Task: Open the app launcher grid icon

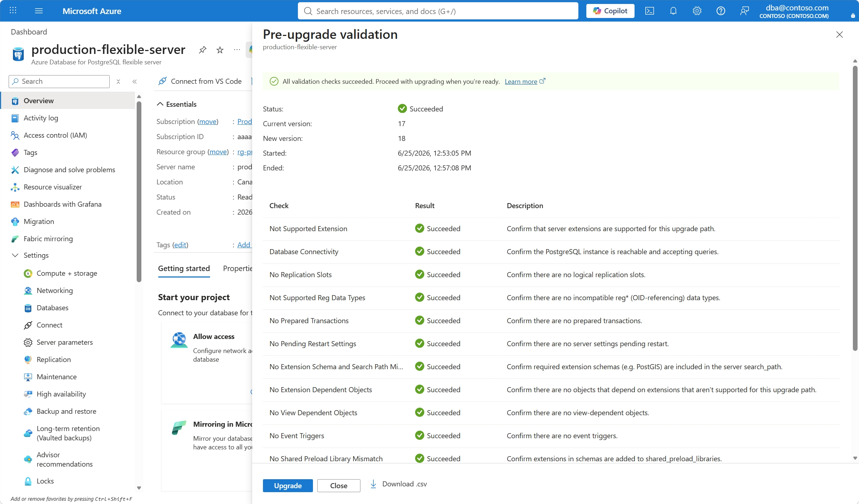Action: tap(13, 11)
